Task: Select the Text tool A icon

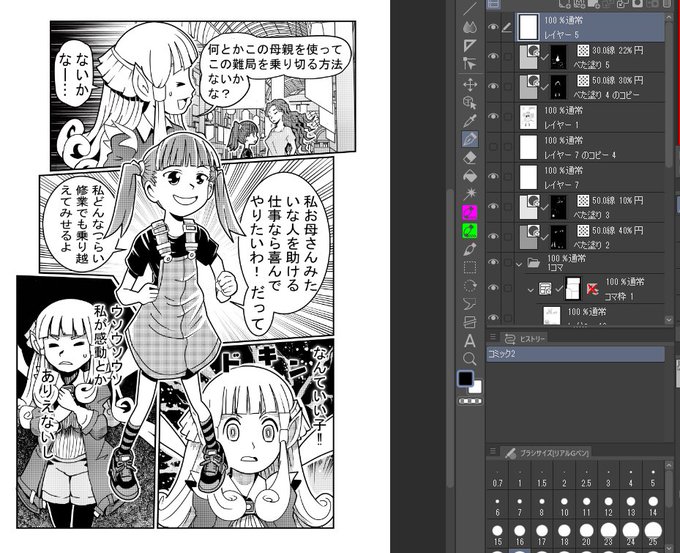Action: click(470, 341)
